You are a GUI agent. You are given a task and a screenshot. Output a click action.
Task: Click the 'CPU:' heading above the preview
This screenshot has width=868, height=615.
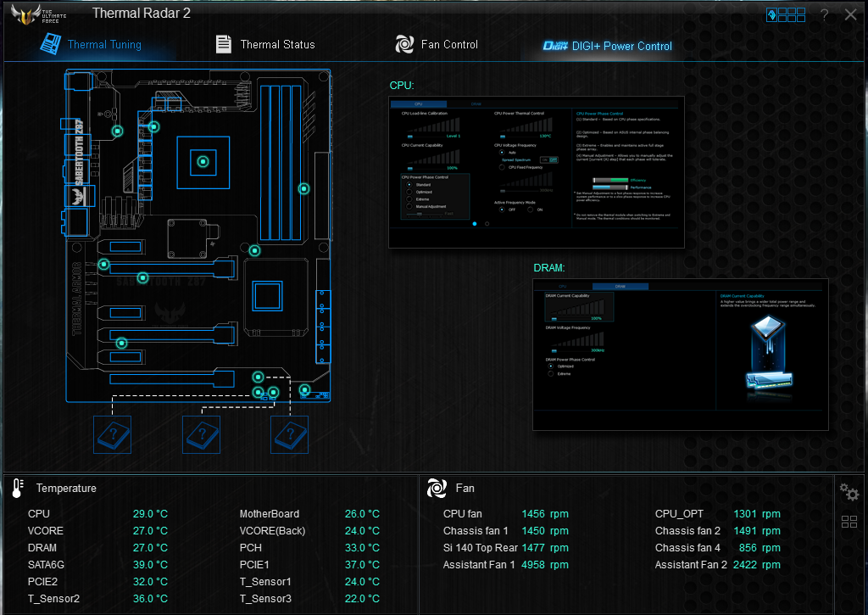point(402,86)
